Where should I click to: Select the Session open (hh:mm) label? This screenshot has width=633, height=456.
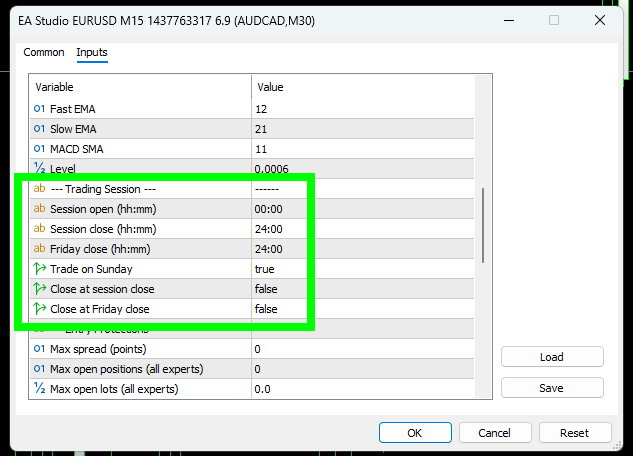103,209
